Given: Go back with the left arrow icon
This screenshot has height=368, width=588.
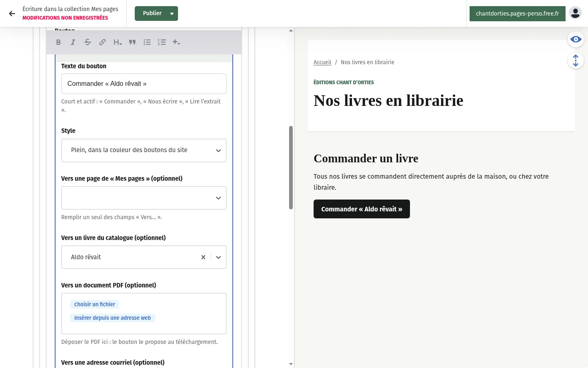Looking at the screenshot, I should [x=12, y=13].
